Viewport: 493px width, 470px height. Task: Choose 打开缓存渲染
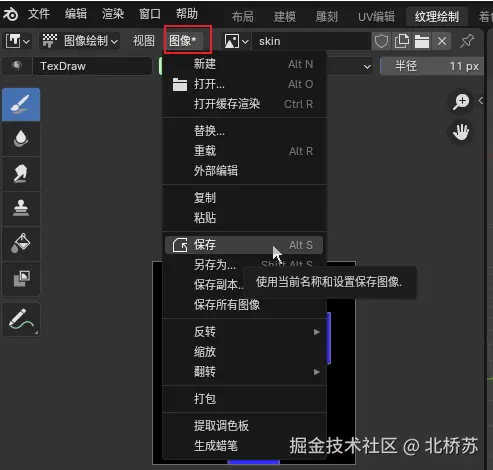coord(244,104)
